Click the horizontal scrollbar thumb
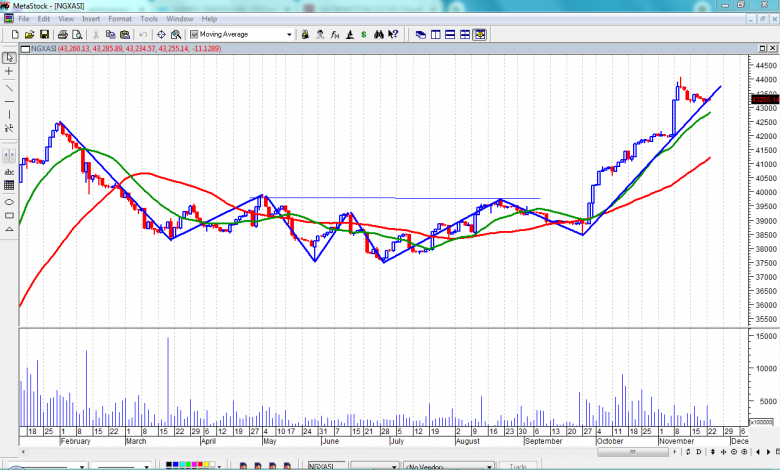780x470 pixels. (x=633, y=452)
